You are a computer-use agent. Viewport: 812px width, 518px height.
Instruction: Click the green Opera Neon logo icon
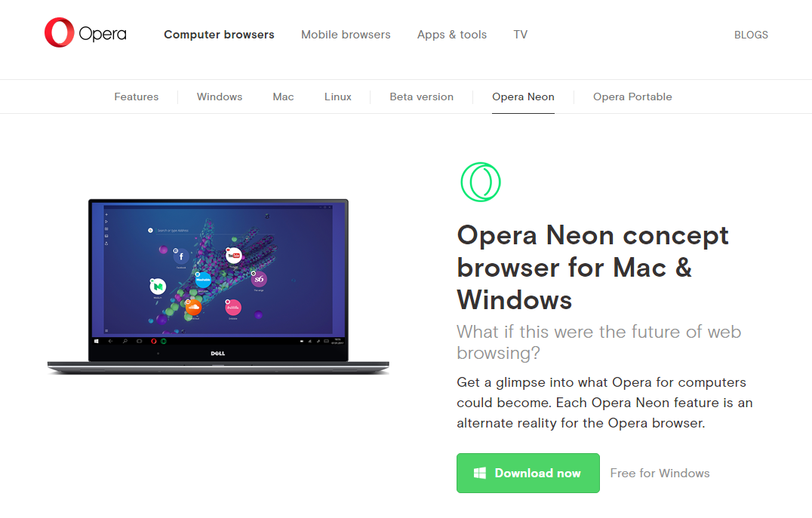pyautogui.click(x=481, y=182)
